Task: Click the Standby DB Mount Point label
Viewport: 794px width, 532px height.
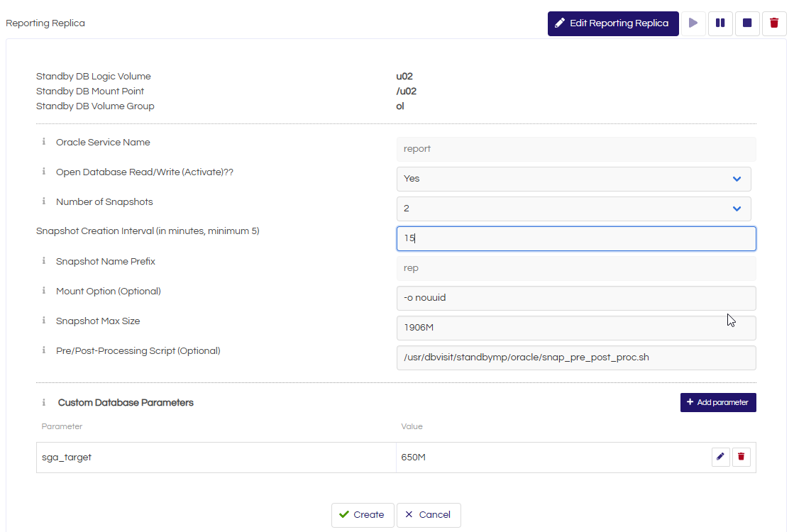Action: click(x=90, y=91)
